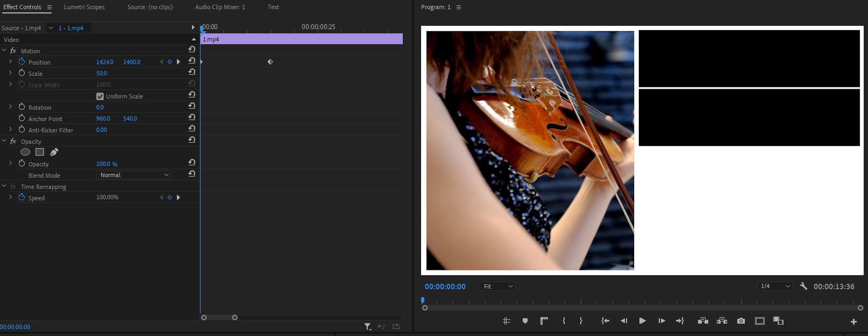Toggle the Position animation stopwatch

[22, 62]
